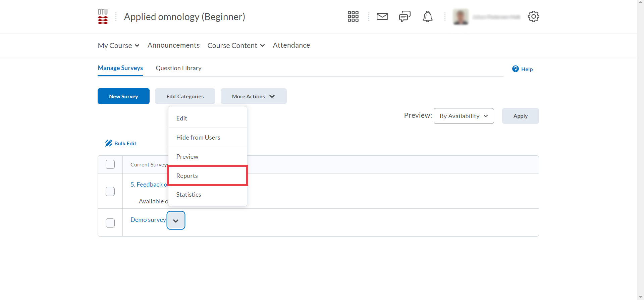Viewport: 644px width, 300px height.
Task: Open the notifications bell icon
Action: click(x=427, y=16)
